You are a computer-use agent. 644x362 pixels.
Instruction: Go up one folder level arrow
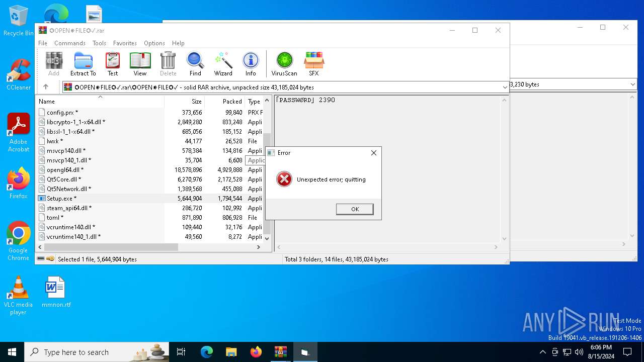pyautogui.click(x=46, y=87)
